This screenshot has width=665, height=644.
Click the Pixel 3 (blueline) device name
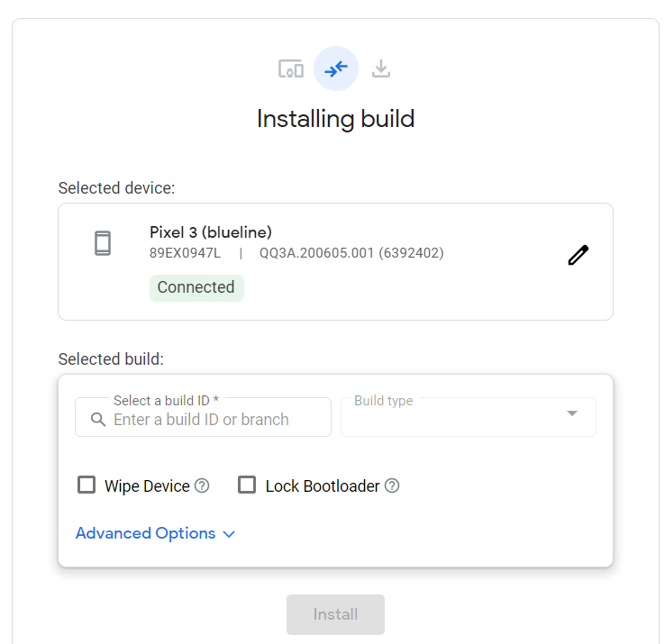point(211,232)
